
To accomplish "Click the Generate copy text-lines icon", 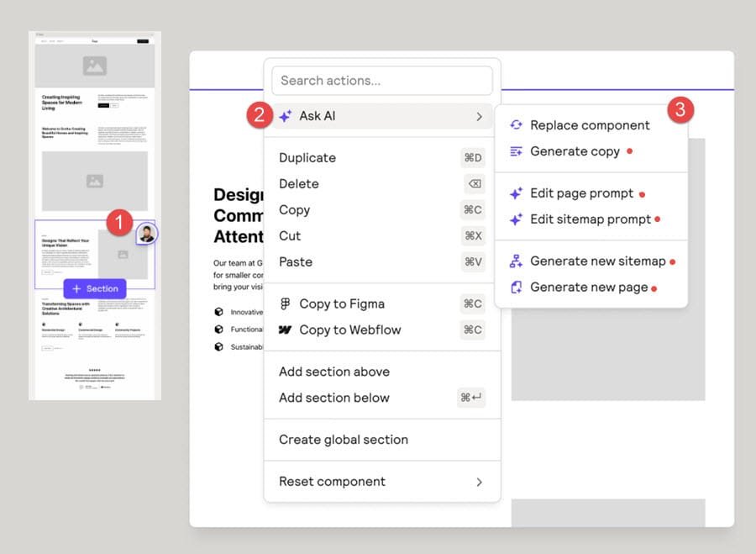I will [x=516, y=151].
